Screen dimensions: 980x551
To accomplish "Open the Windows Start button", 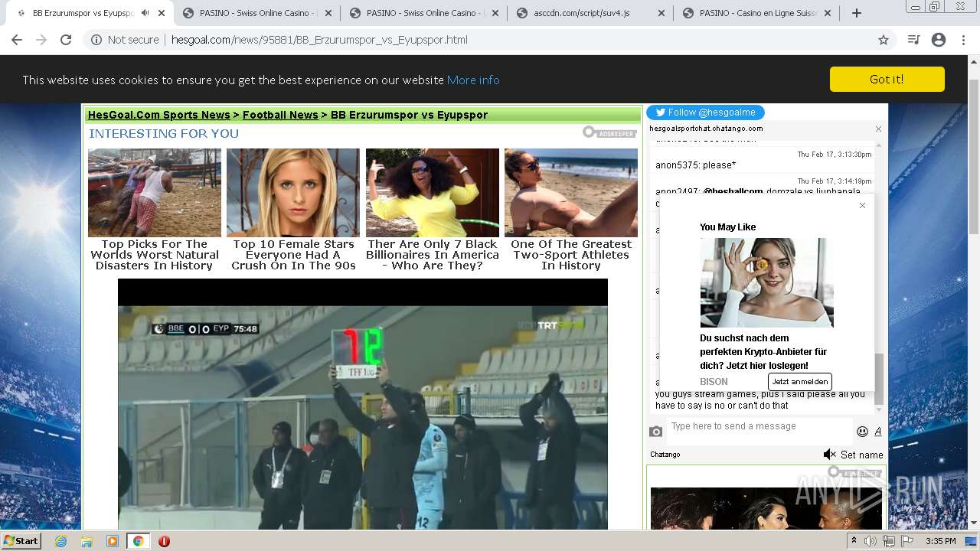I will pos(21,540).
